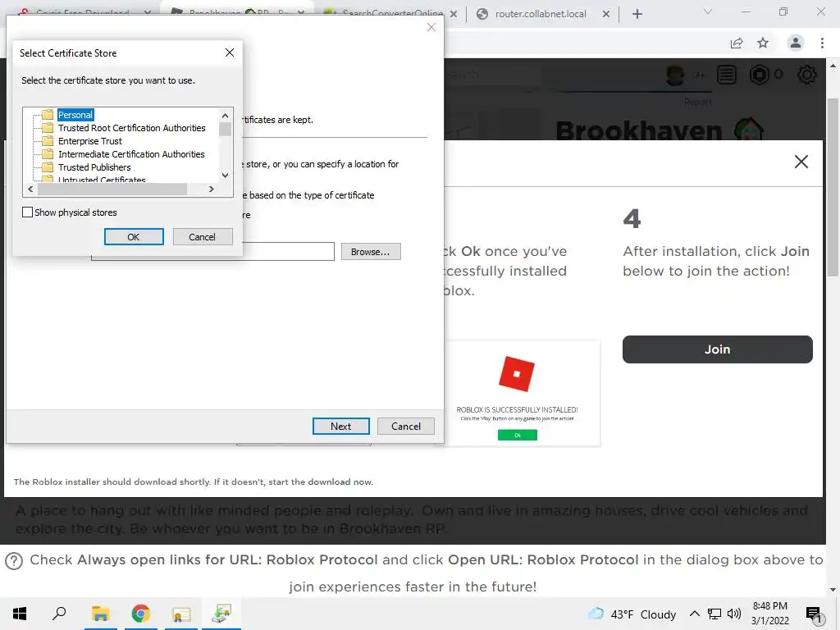Open volume control tray icon
Screen dimensions: 840x630
[x=734, y=614]
